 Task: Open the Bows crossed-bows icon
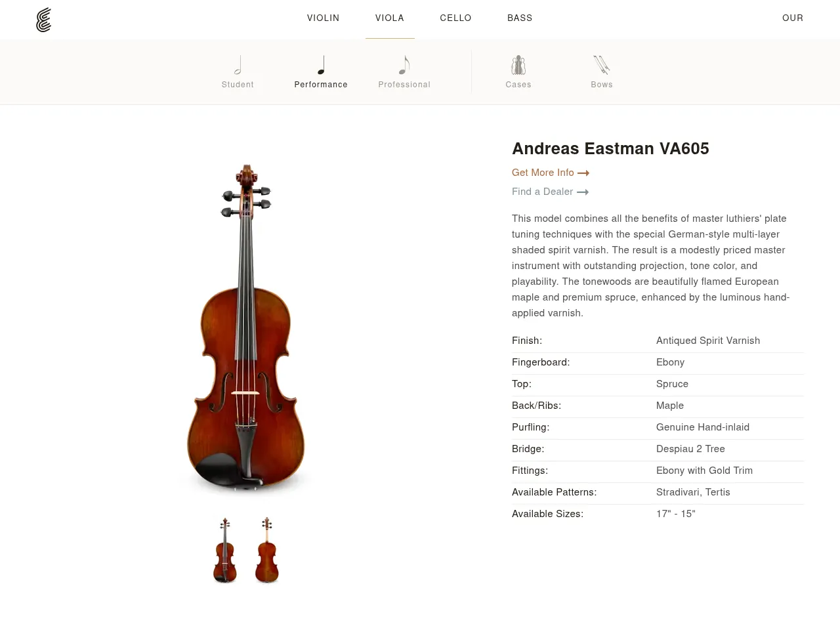click(602, 65)
